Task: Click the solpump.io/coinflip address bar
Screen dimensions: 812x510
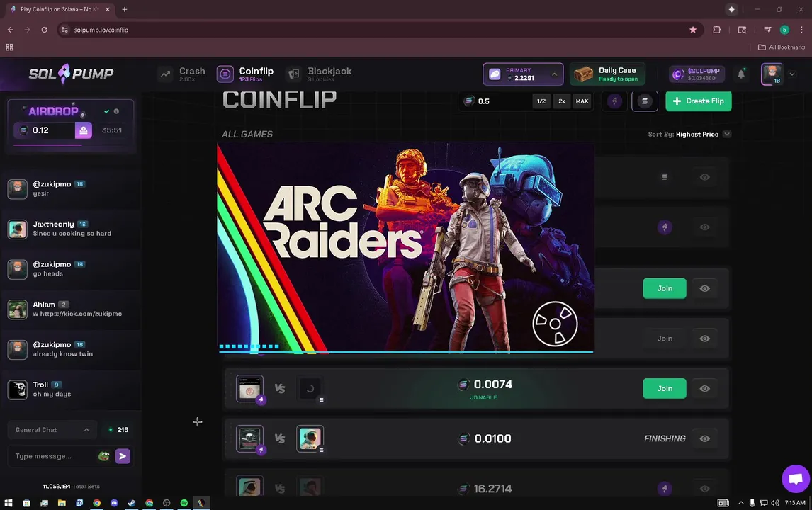Action: point(380,30)
